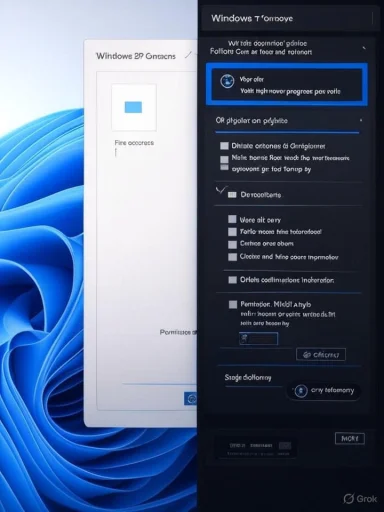Click the 'Follom Com ar foear and rotonort' line

click(x=261, y=52)
